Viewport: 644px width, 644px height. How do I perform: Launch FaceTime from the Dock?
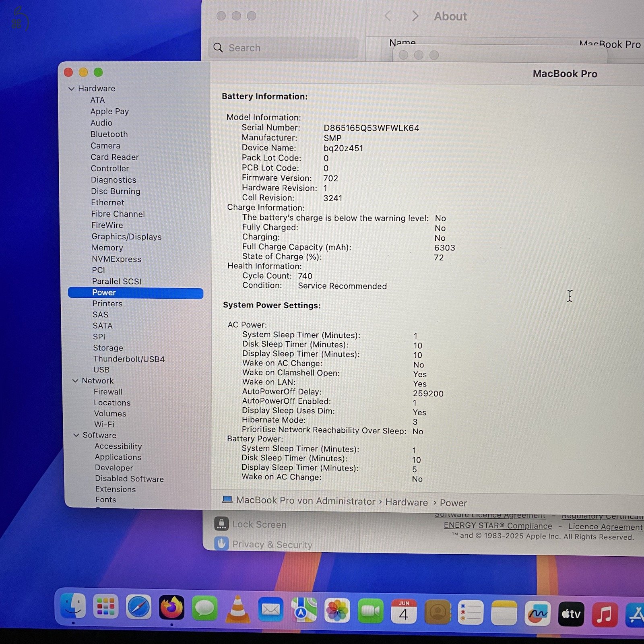click(x=370, y=612)
